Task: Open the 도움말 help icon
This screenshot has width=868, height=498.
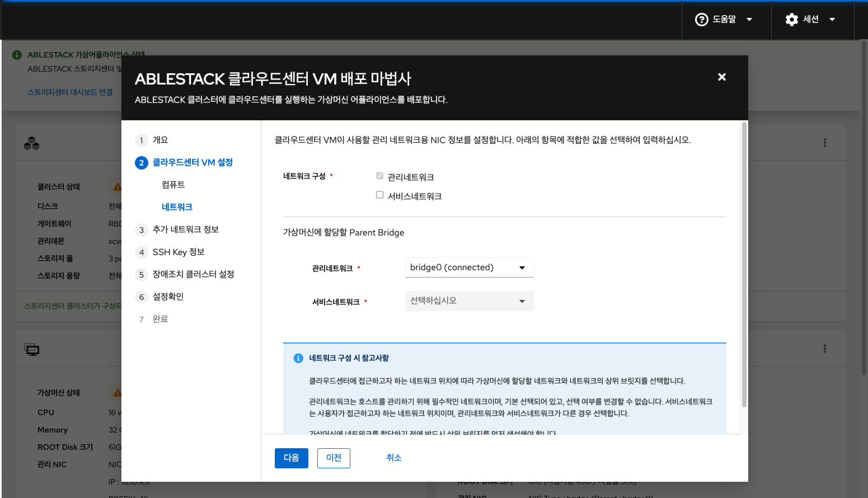Action: (702, 19)
